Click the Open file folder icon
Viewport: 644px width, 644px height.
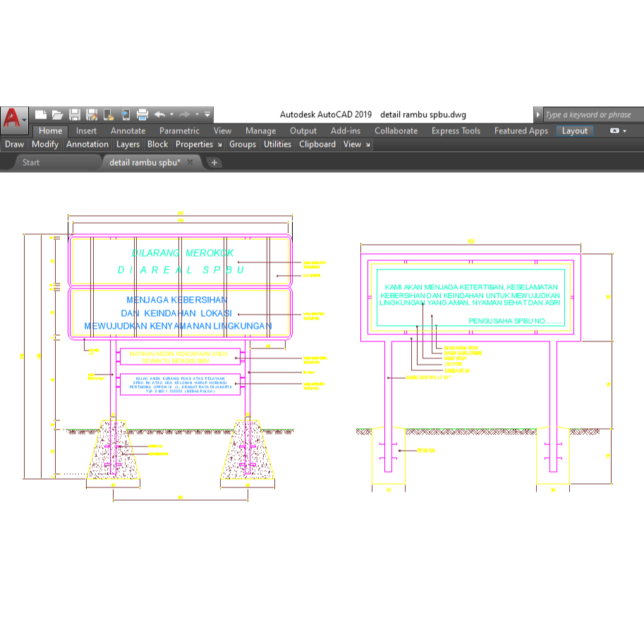(58, 114)
